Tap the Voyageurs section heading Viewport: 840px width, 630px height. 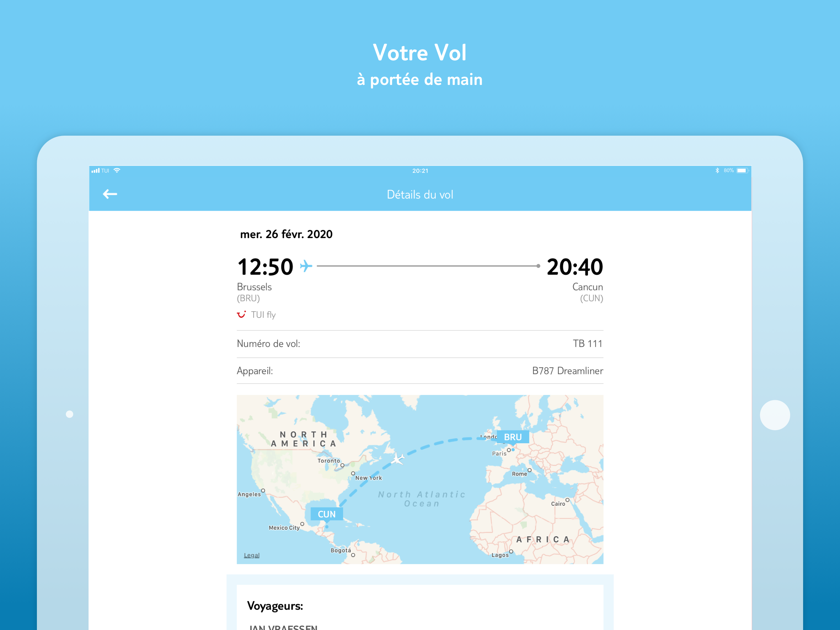pos(275,606)
